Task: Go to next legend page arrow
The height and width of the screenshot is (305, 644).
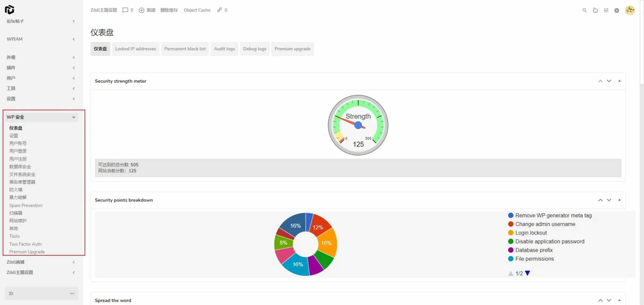Action: coord(527,273)
